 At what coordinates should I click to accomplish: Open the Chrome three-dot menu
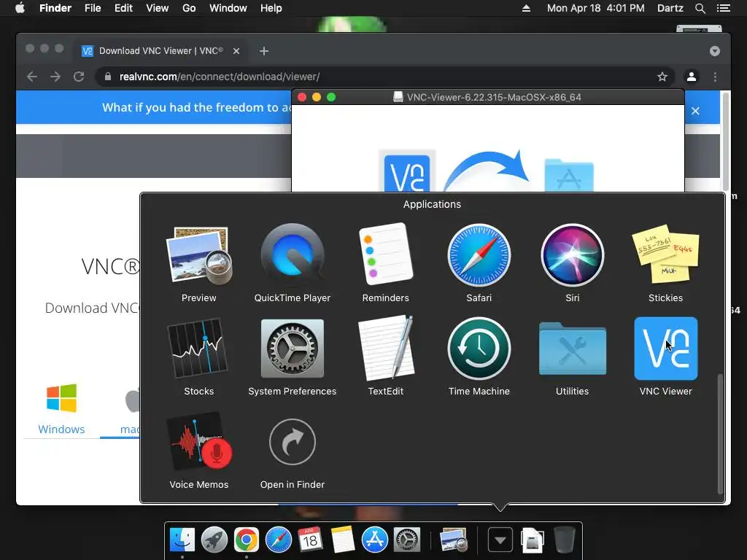click(x=715, y=77)
